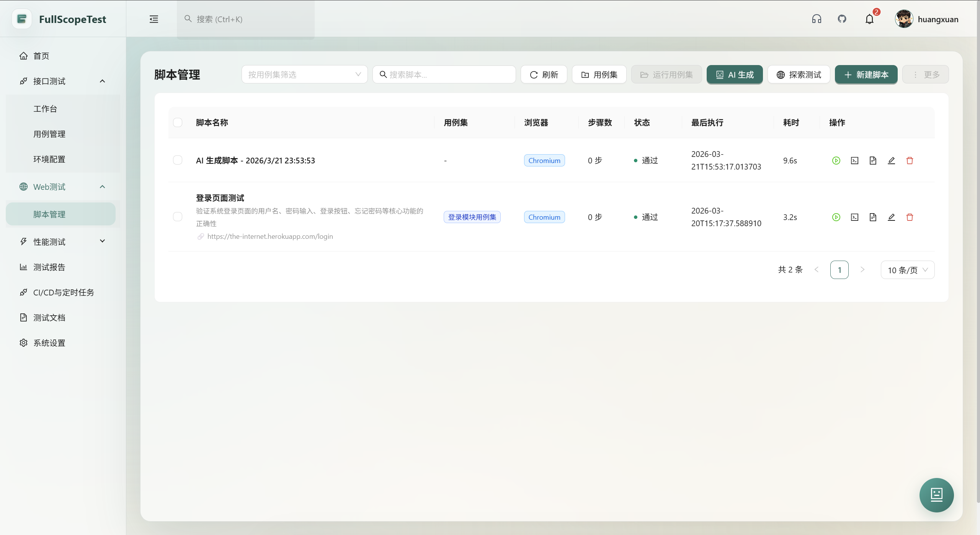Open the 按用例集筛选 dropdown
980x535 pixels.
(304, 74)
